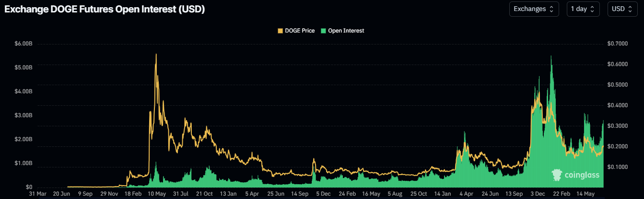Click the Coinglass logo icon watermark
This screenshot has width=644, height=199.
click(557, 175)
